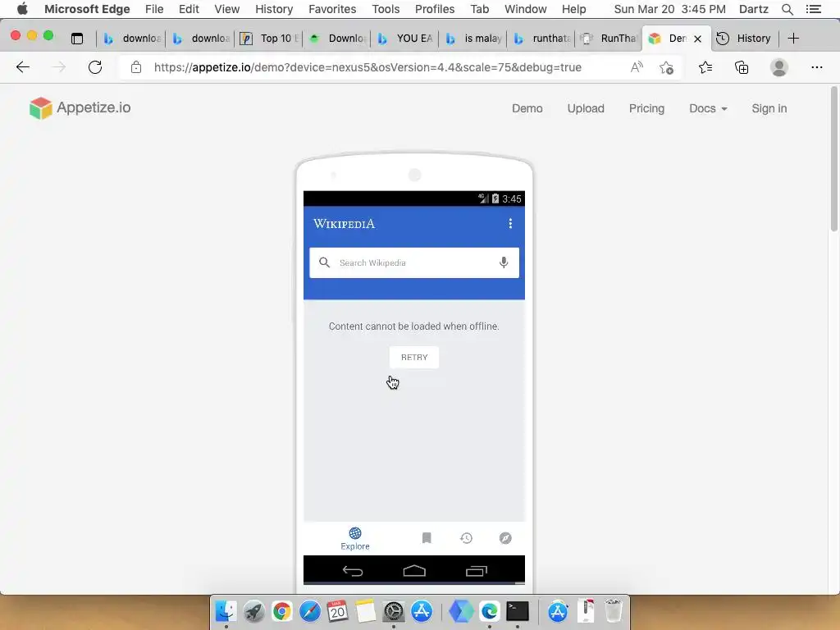Open the Collections icon
840x630 pixels.
(742, 67)
